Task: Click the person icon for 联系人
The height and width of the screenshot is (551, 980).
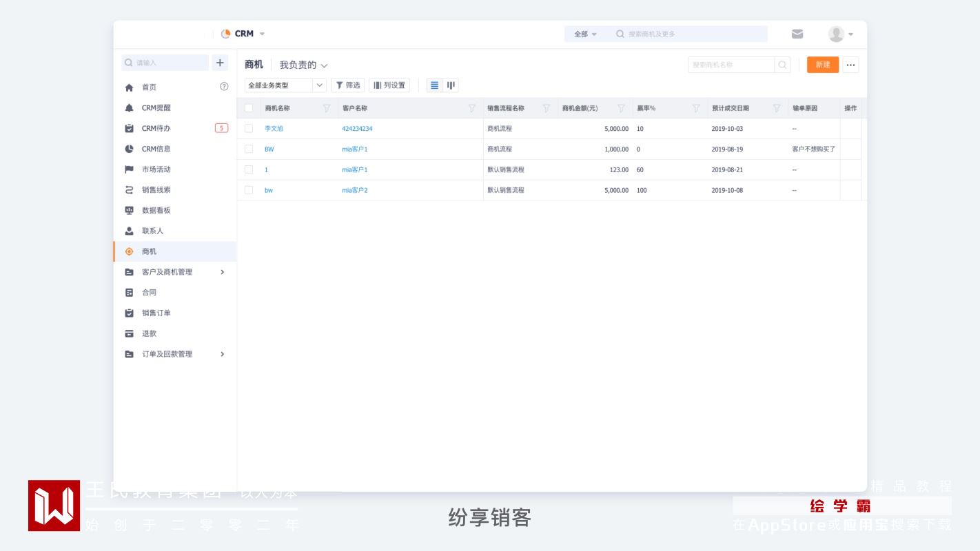Action: point(129,231)
